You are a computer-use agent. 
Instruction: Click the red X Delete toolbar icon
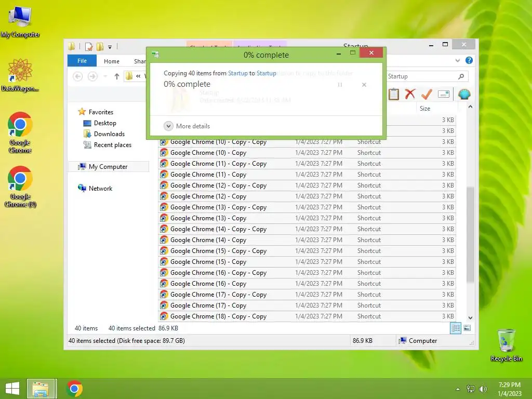click(x=410, y=94)
